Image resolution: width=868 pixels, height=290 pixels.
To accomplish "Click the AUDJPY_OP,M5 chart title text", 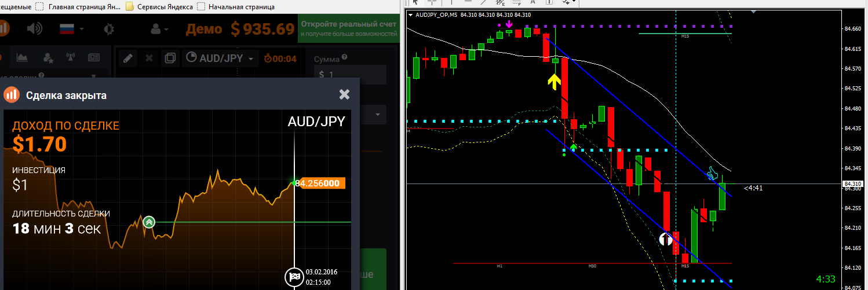I will pyautogui.click(x=436, y=15).
